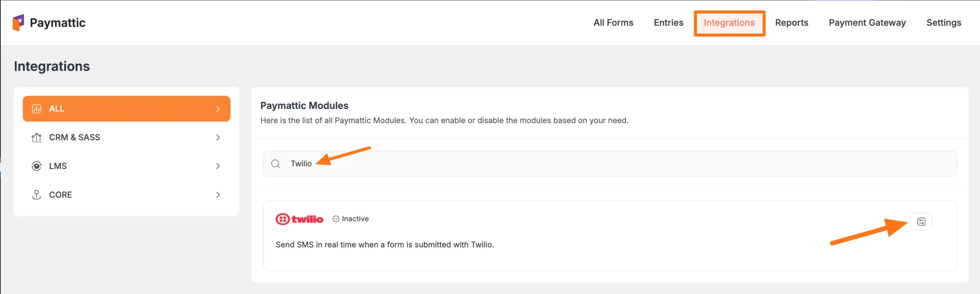Click the CORE category icon
980x294 pixels.
(36, 195)
